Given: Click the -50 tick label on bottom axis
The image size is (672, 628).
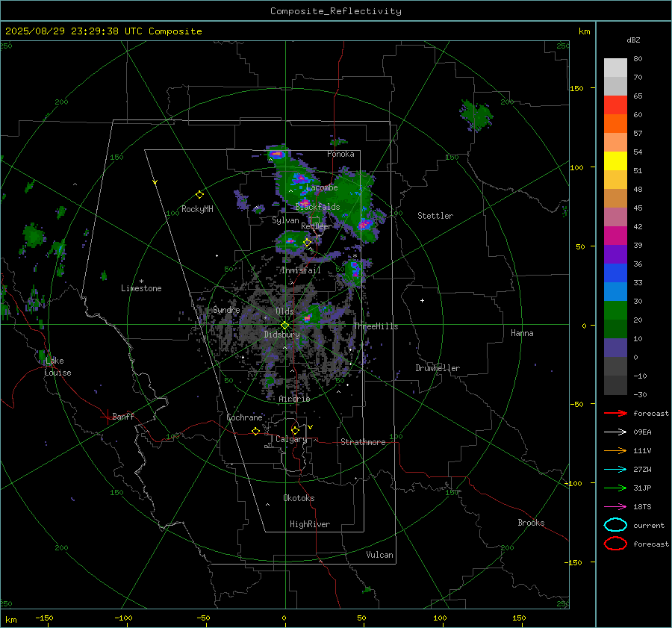Looking at the screenshot, I should [203, 618].
